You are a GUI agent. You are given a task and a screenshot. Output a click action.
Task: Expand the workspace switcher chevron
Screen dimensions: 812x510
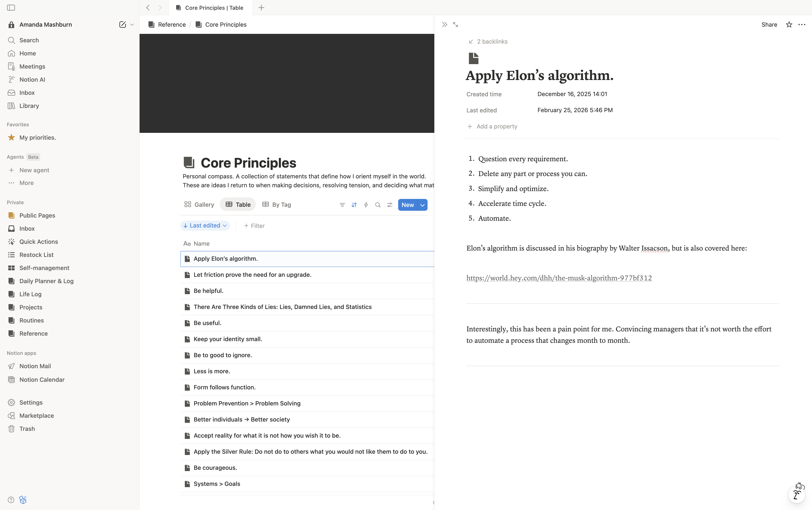click(132, 25)
